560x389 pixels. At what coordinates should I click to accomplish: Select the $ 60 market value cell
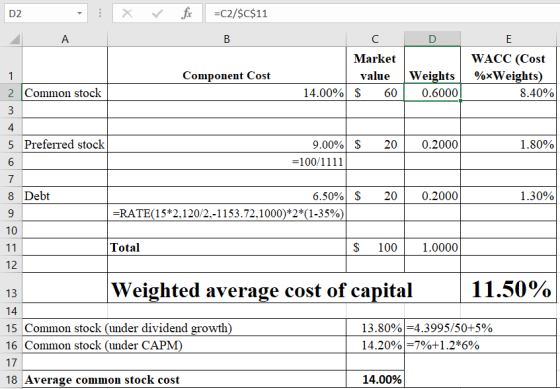[375, 93]
